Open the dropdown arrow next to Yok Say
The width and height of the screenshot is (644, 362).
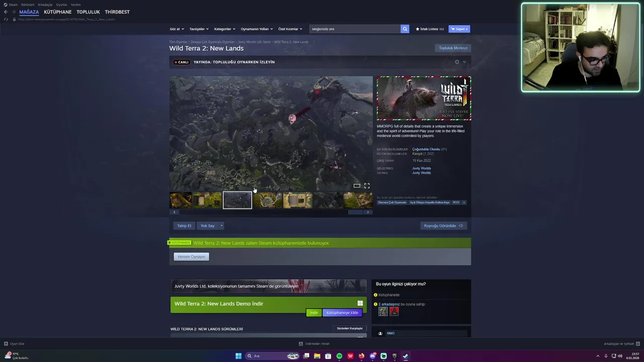(x=221, y=226)
